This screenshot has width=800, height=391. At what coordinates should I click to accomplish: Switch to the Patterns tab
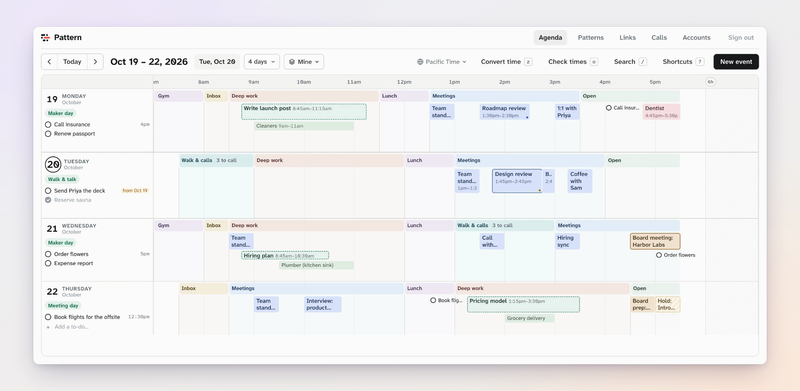590,38
